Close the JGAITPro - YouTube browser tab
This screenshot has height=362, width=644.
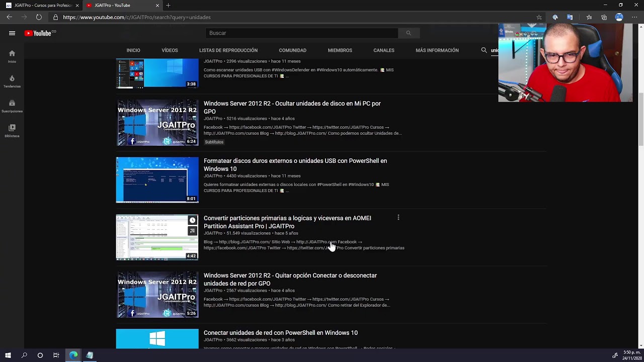click(157, 6)
